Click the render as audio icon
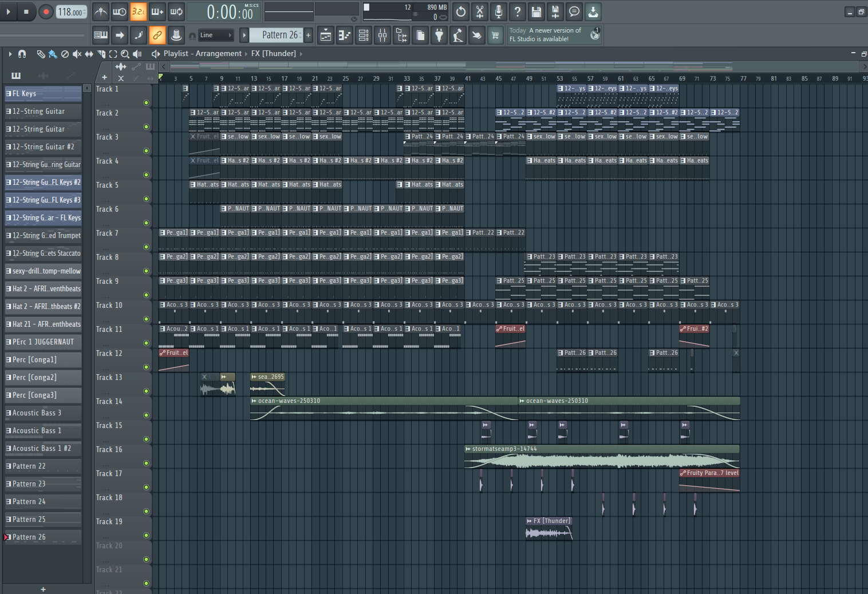Image resolution: width=868 pixels, height=594 pixels. pyautogui.click(x=555, y=11)
